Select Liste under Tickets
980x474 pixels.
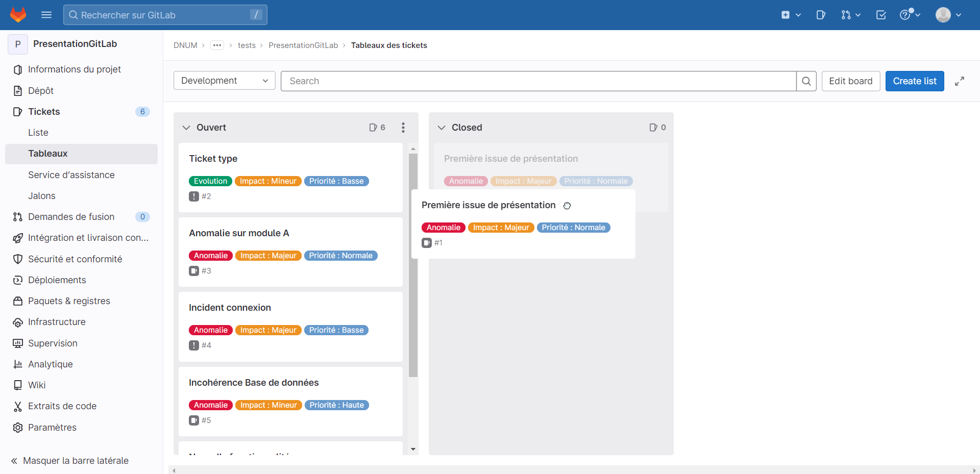pos(38,133)
